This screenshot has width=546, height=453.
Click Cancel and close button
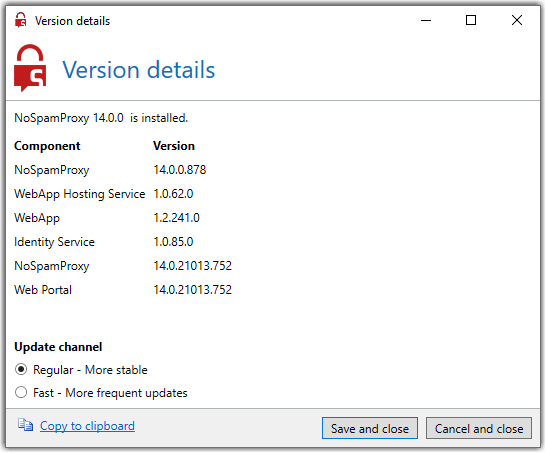pos(479,429)
